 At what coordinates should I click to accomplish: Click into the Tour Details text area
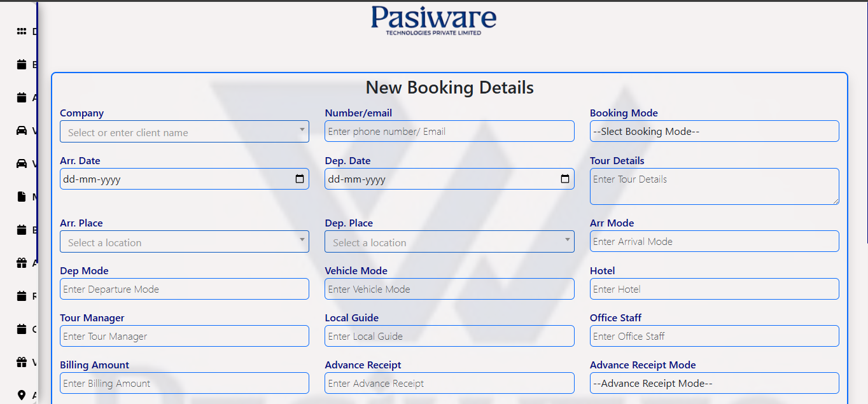tap(714, 186)
